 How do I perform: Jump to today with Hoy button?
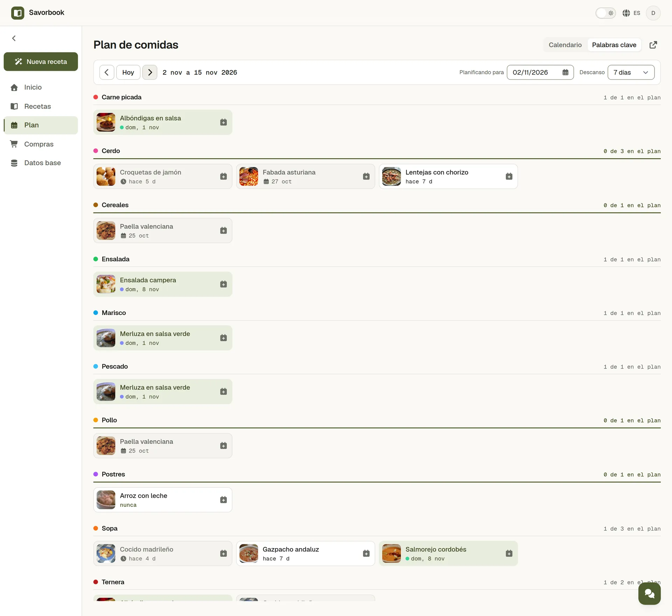128,72
